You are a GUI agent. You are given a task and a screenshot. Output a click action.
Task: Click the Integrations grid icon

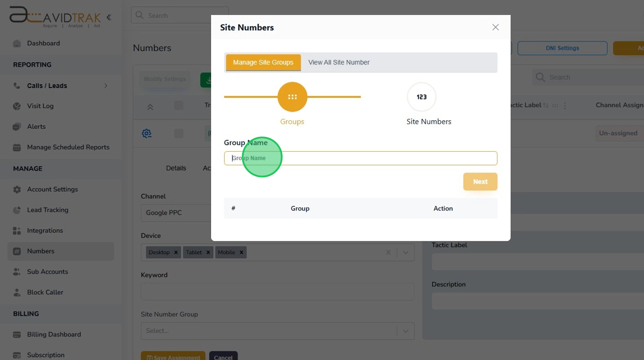click(17, 231)
